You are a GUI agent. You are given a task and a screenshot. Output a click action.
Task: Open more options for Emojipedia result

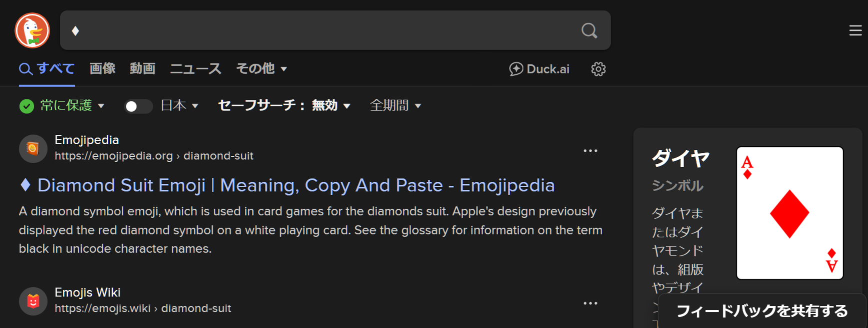coord(590,151)
